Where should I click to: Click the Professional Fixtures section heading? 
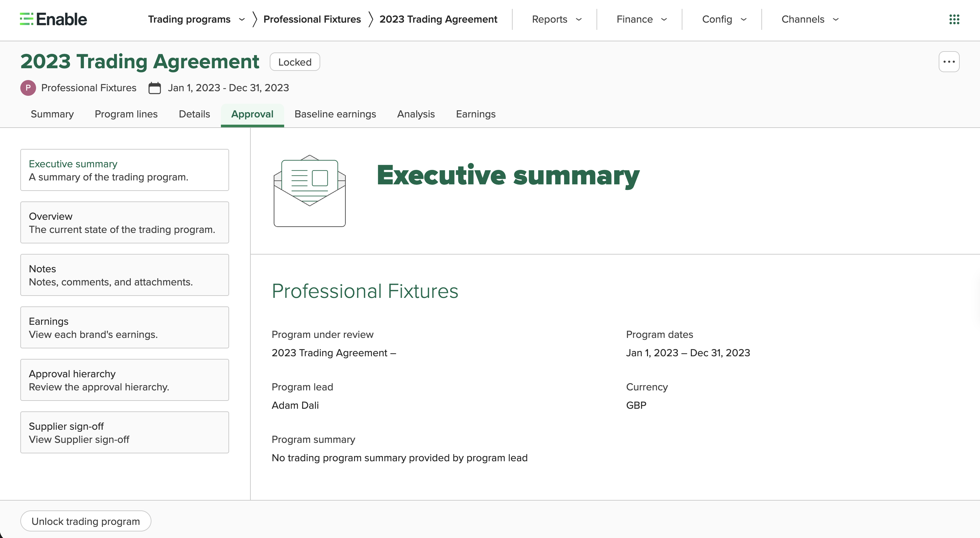(x=365, y=291)
